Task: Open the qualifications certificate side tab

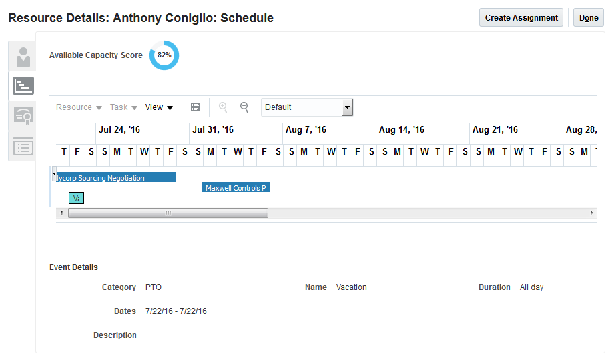Action: pos(23,115)
